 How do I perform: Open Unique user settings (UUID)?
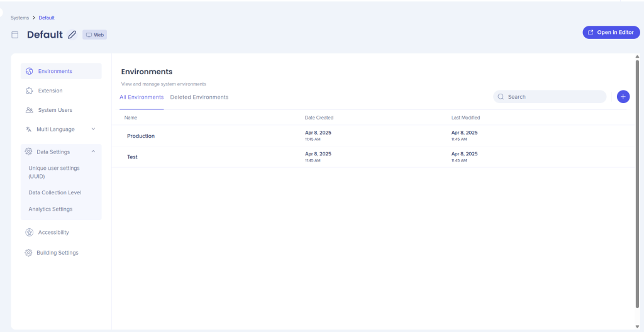pyautogui.click(x=54, y=172)
